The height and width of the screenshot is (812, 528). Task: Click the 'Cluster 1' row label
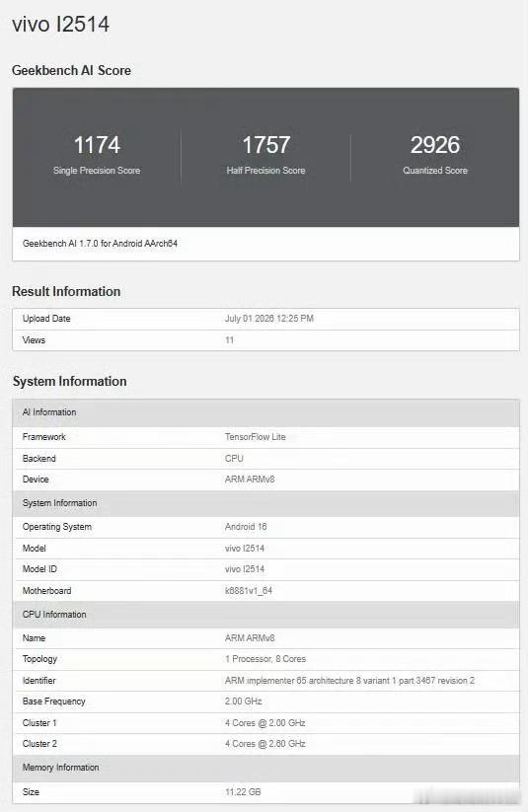(39, 723)
